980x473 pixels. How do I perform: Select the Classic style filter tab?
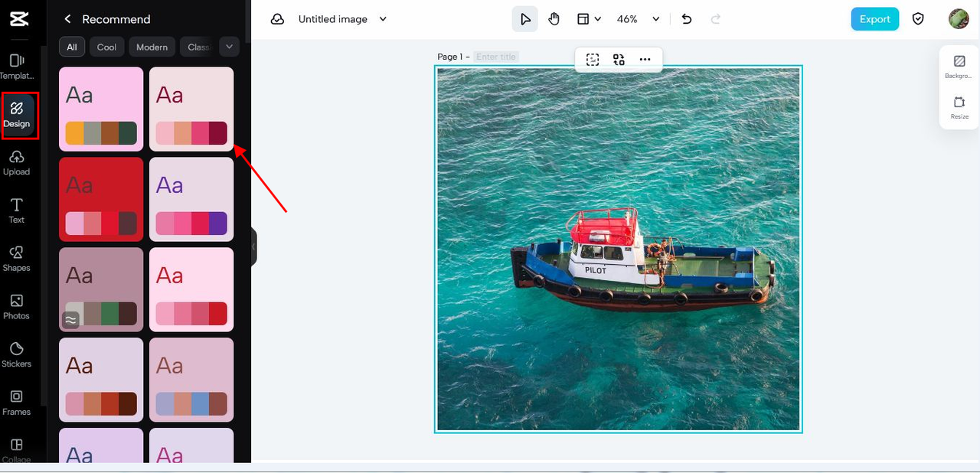click(x=198, y=47)
